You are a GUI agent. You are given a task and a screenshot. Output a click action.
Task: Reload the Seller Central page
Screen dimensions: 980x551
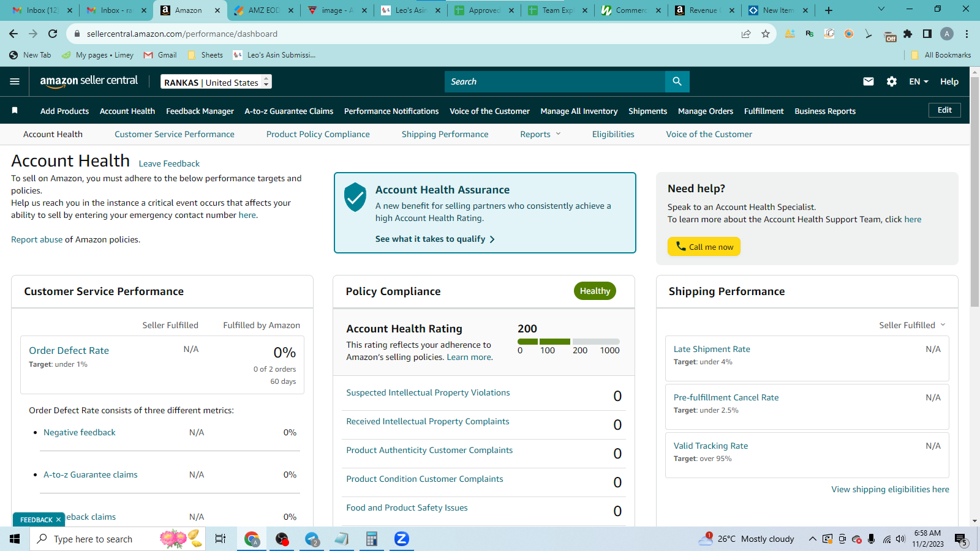point(53,34)
